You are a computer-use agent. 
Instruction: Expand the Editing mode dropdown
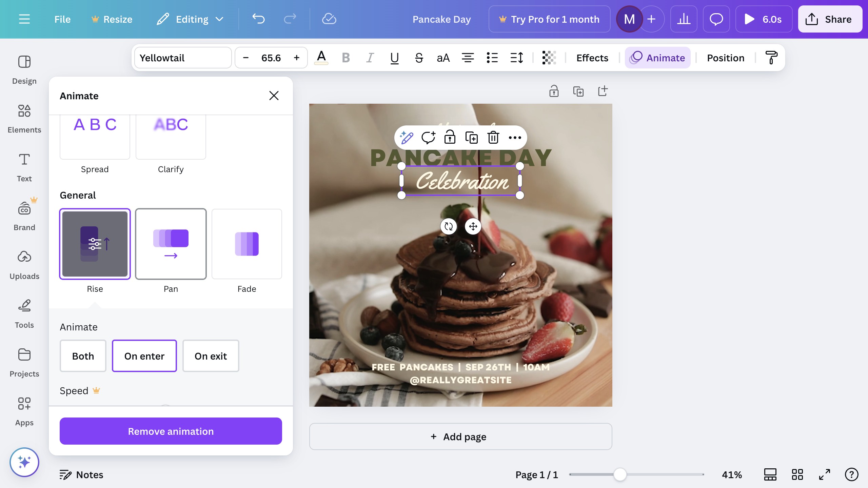[191, 19]
